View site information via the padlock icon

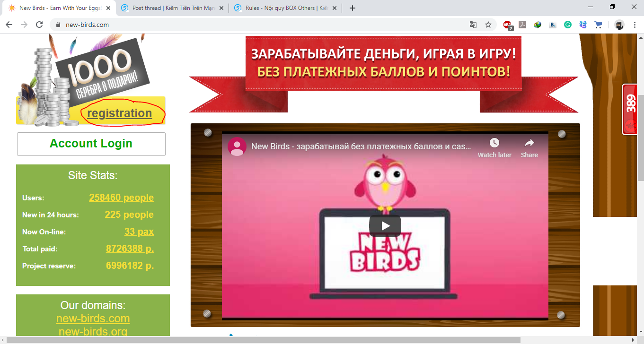tap(58, 25)
